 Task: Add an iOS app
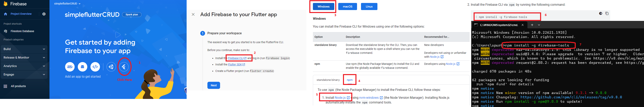pyautogui.click(x=70, y=67)
